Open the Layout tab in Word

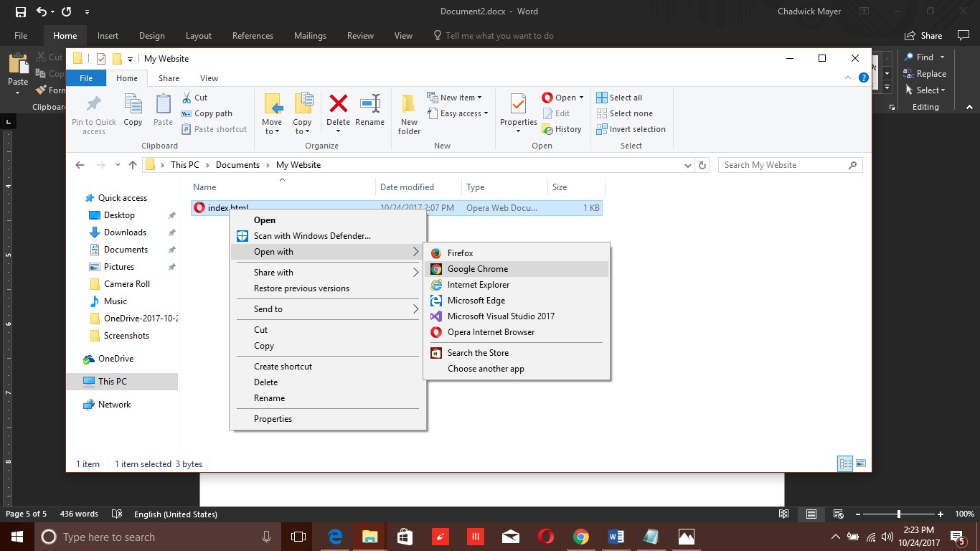point(199,36)
